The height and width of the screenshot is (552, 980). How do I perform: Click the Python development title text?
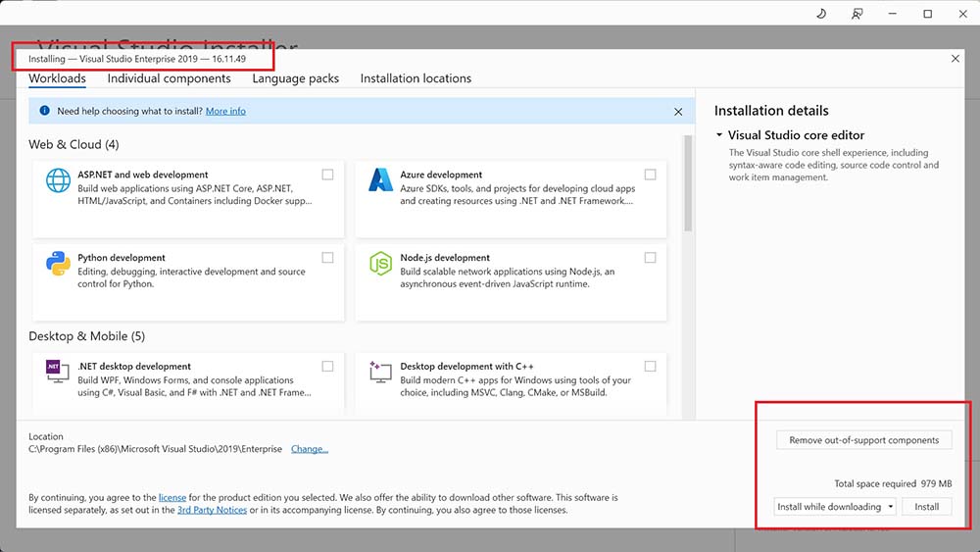pyautogui.click(x=122, y=258)
